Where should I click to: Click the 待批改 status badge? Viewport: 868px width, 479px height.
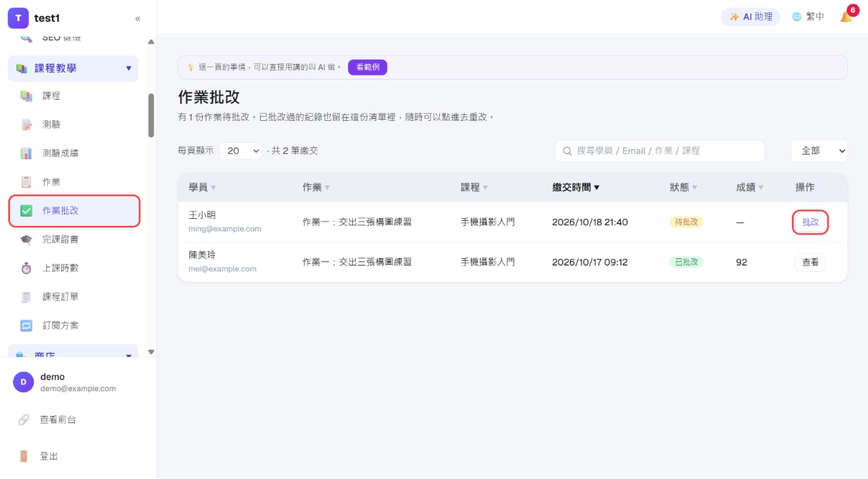(x=686, y=222)
